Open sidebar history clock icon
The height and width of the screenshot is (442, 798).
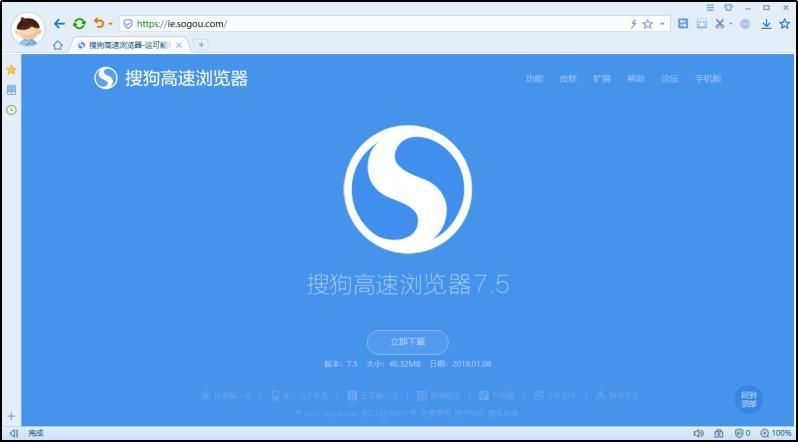click(11, 110)
